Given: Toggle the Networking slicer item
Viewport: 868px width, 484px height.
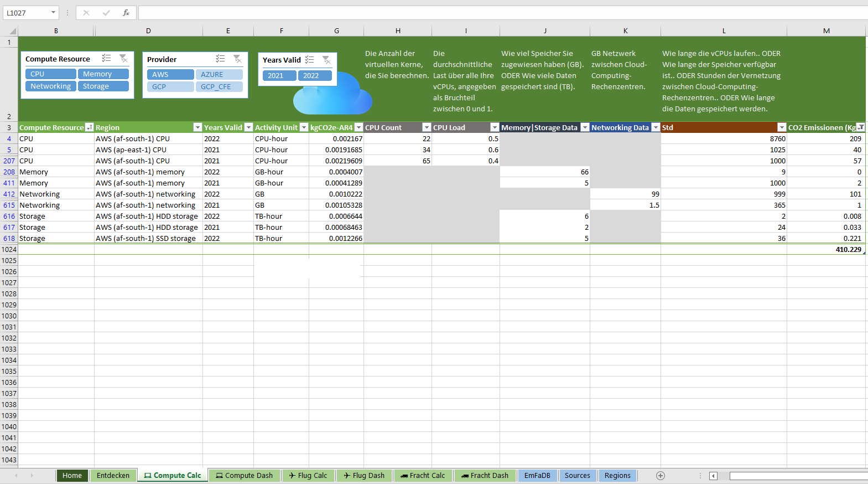Looking at the screenshot, I should point(50,86).
